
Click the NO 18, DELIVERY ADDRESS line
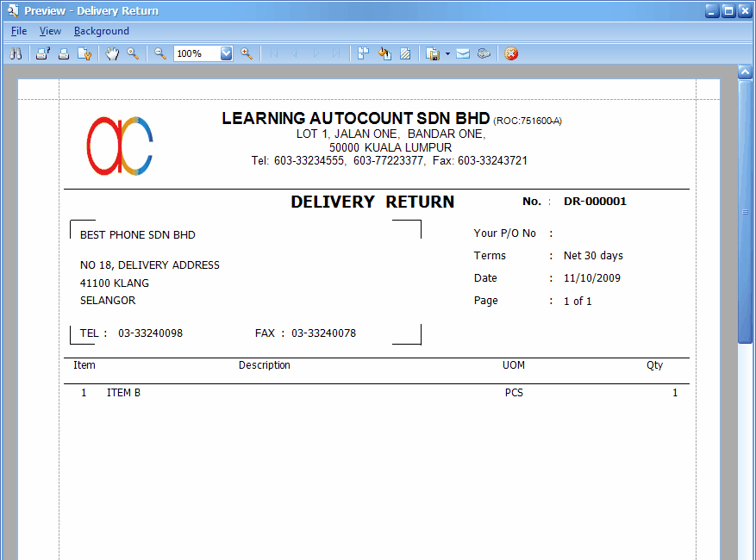pos(149,265)
